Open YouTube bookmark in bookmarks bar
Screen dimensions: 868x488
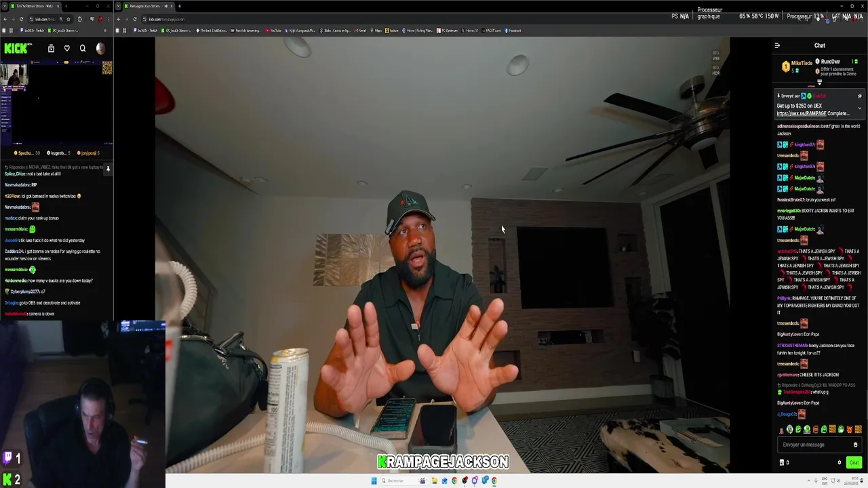tap(273, 30)
